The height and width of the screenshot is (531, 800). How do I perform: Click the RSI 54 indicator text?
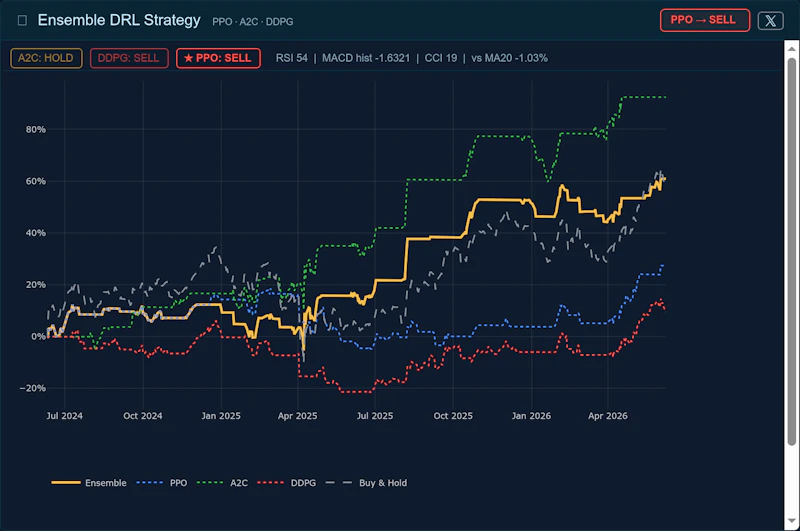pos(292,58)
